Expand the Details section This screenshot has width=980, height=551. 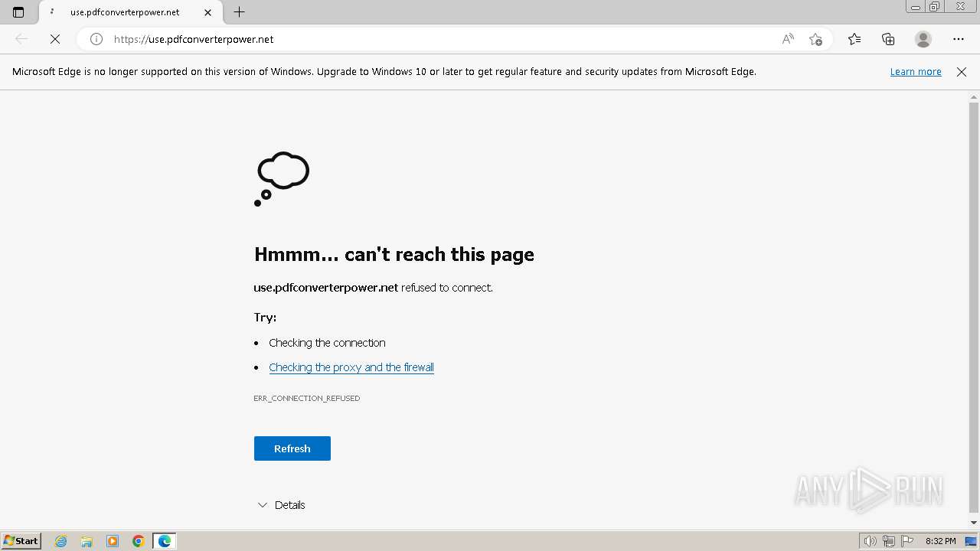pos(282,505)
